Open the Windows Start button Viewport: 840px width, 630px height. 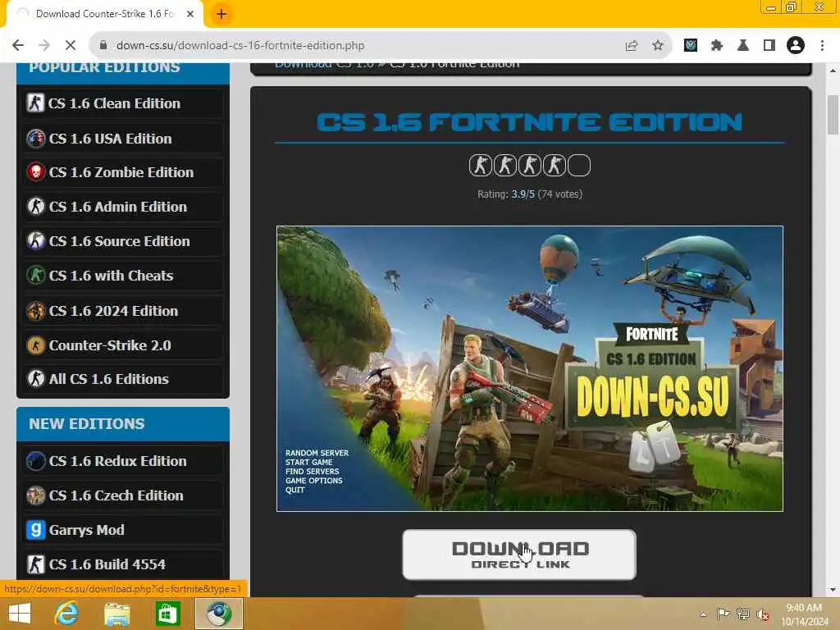(20, 614)
